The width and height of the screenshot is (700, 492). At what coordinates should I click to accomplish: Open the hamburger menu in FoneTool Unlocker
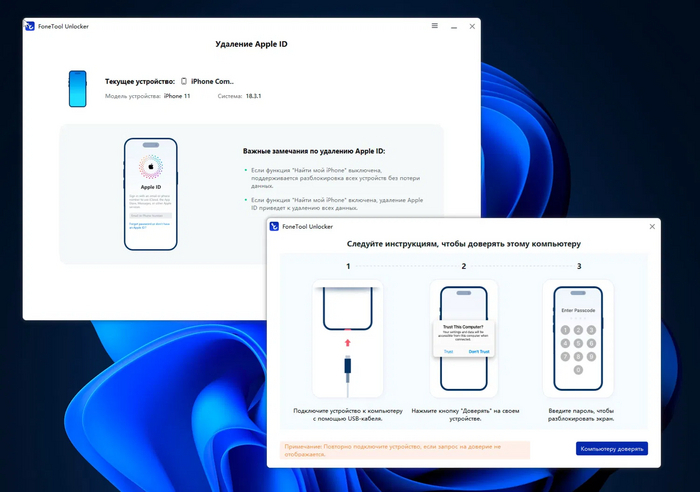pos(434,26)
